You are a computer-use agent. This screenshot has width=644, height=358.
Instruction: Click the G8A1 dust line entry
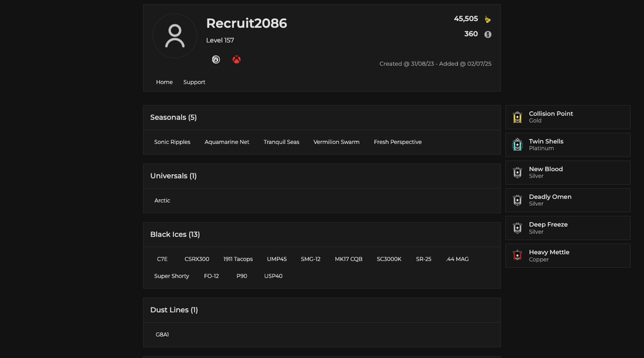click(162, 335)
